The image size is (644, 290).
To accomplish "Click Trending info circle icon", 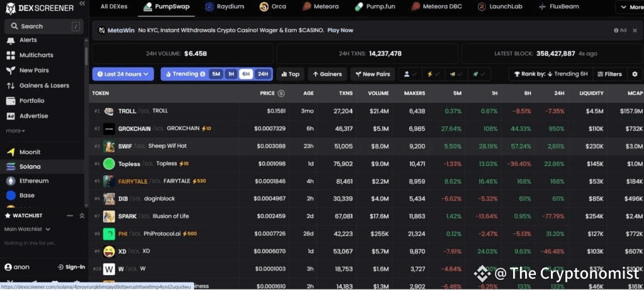I will coord(202,74).
